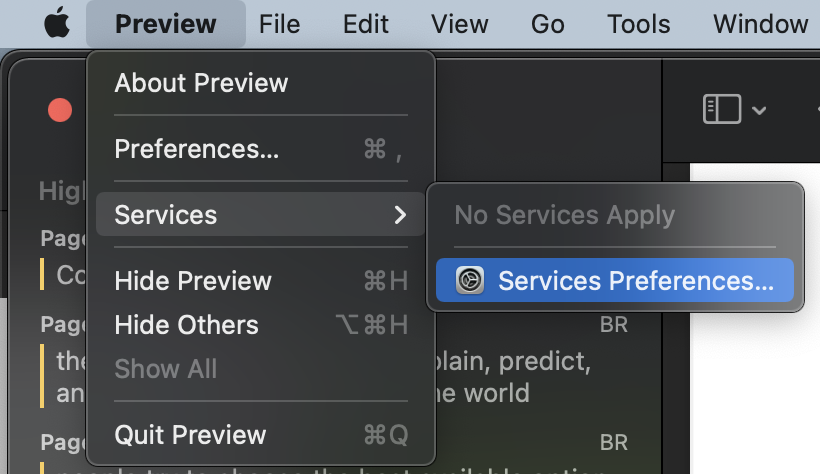Open the File menu
This screenshot has height=474, width=820.
coord(279,24)
